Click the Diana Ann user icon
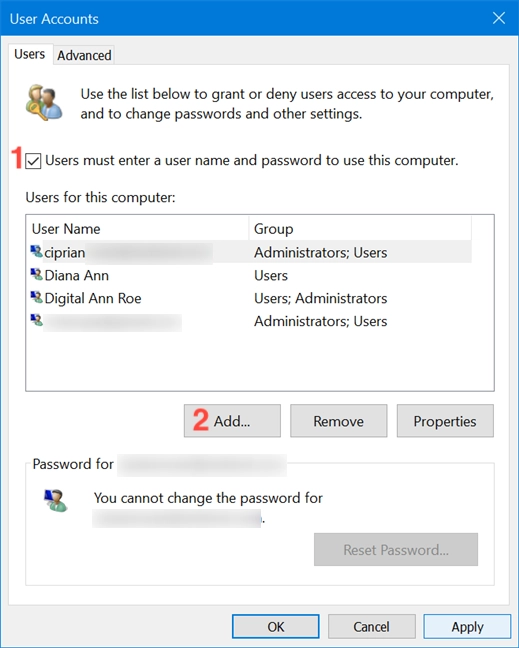Image resolution: width=519 pixels, height=648 pixels. 36,274
